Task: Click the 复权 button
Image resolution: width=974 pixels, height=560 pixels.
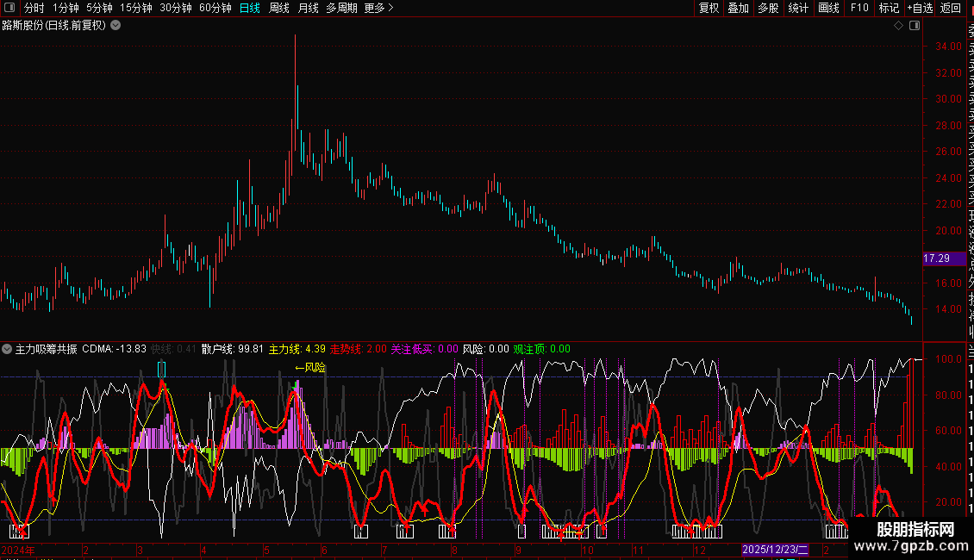Action: 709,8
